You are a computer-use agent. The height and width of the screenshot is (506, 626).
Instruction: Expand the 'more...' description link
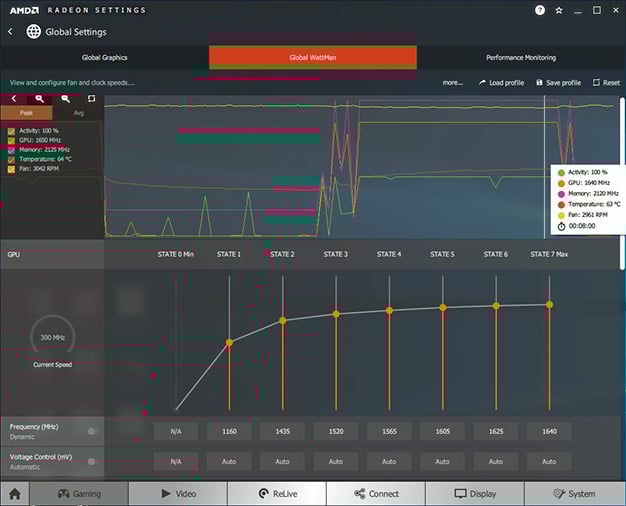coord(453,83)
